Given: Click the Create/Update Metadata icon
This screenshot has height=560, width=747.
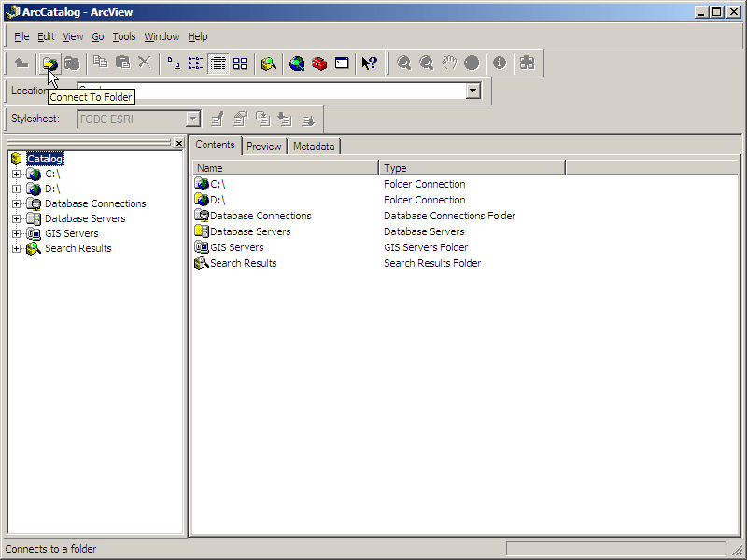Looking at the screenshot, I should coord(263,119).
